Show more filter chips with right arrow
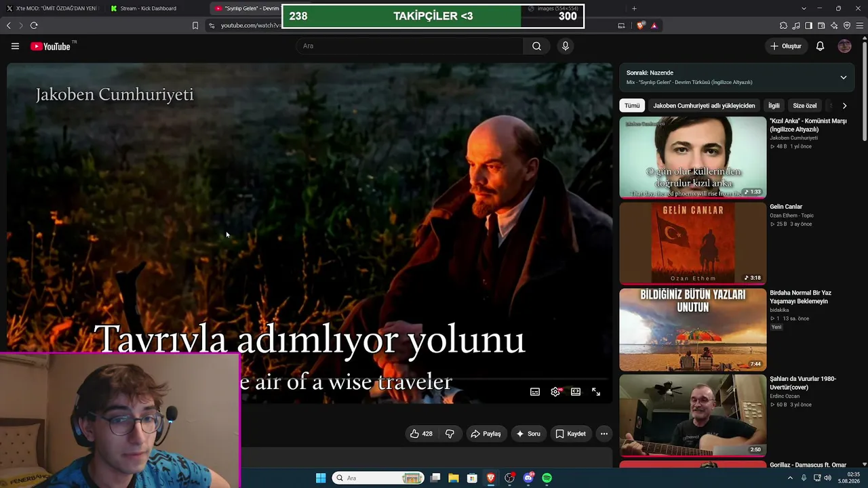 844,106
